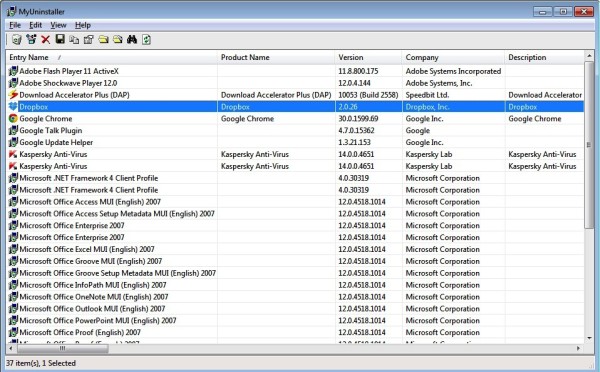Click the vertical scrollbar thumb
Viewport: 600px width, 372px height.
[x=589, y=145]
